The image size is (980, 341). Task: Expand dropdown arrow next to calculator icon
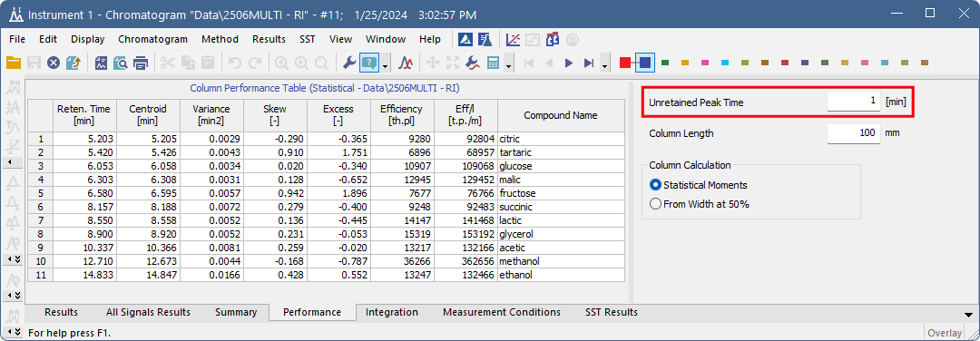coord(509,64)
